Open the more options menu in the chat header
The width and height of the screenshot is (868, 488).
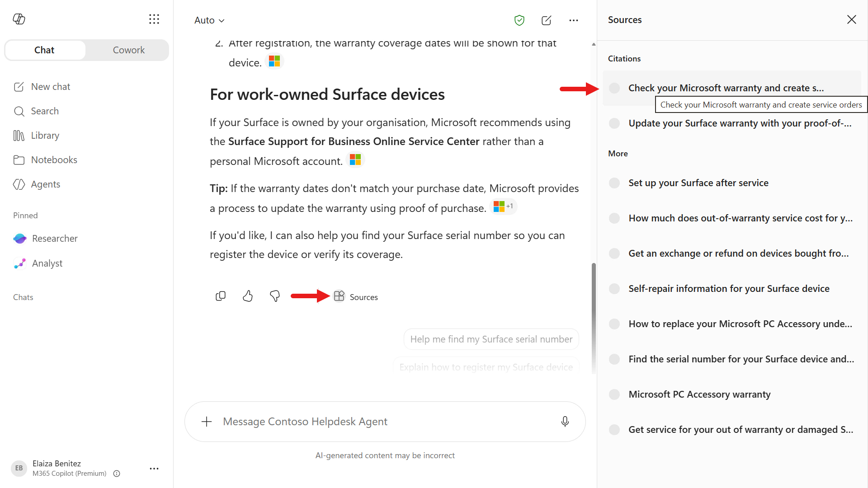[574, 20]
